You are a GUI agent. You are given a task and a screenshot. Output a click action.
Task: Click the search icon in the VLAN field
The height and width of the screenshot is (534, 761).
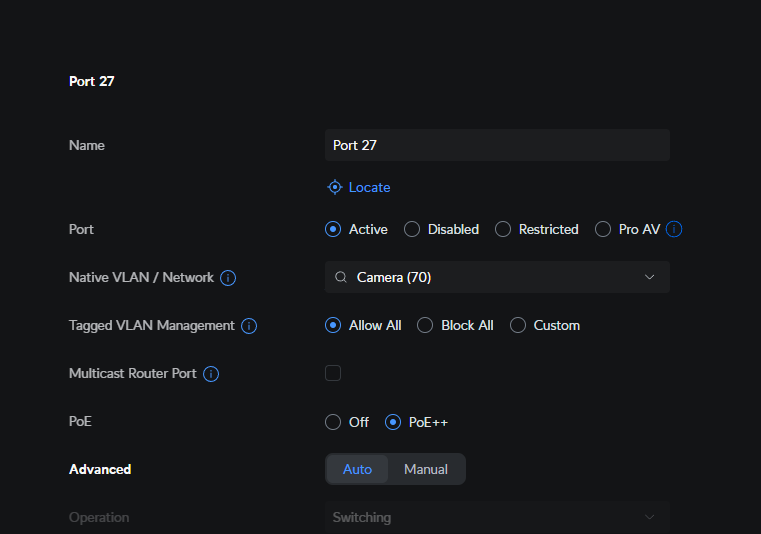[341, 277]
